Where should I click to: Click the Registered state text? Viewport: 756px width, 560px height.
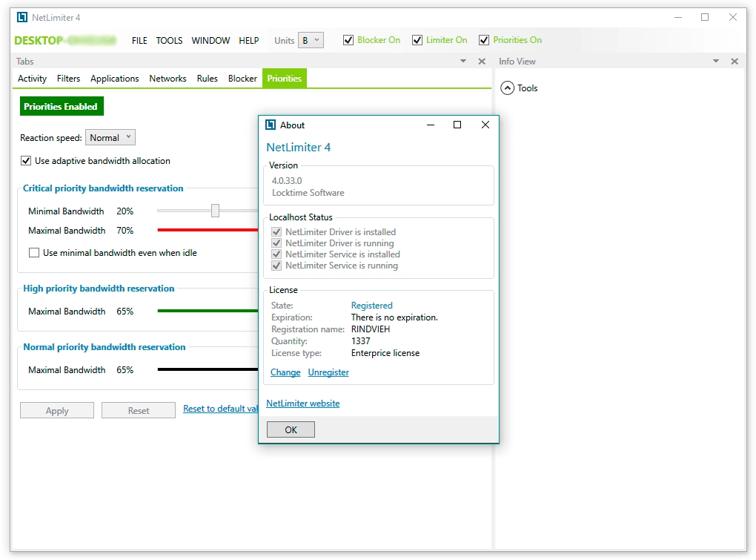pos(372,306)
